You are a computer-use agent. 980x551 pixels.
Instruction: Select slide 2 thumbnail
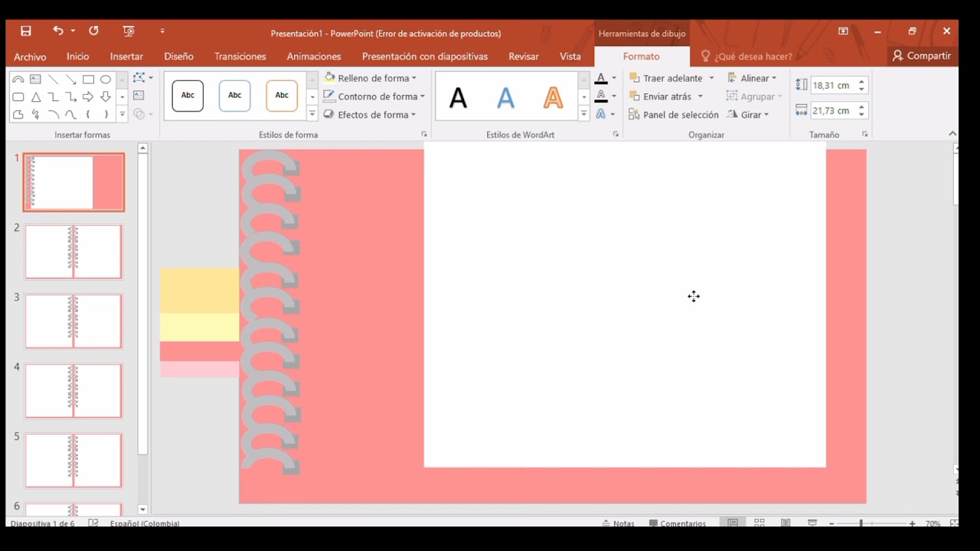(73, 252)
